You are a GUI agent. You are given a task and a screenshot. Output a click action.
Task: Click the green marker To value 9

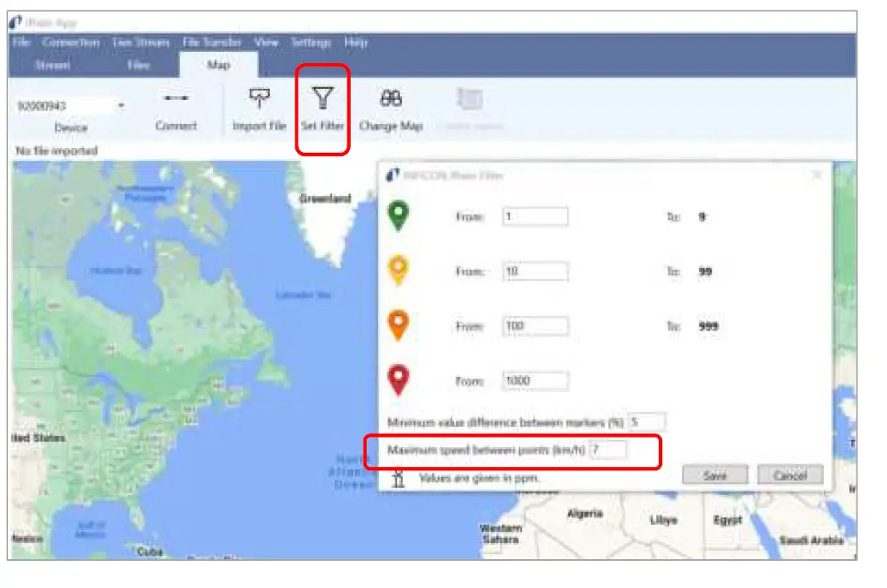click(702, 217)
